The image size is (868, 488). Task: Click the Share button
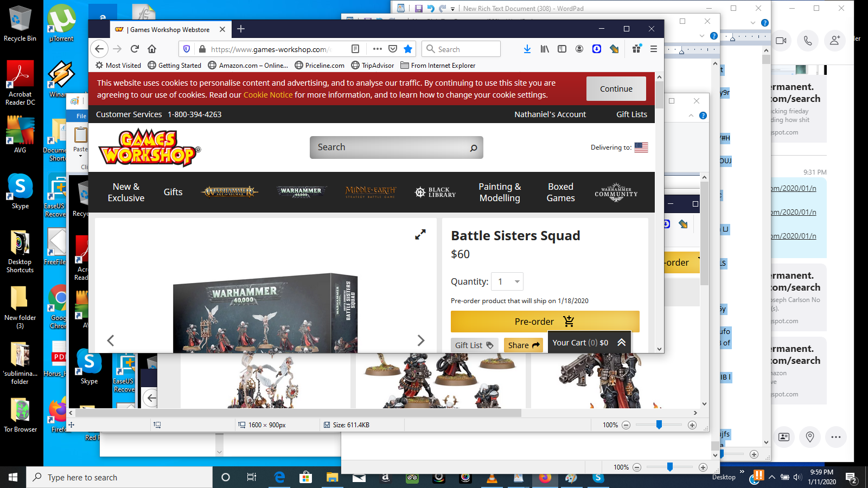524,345
